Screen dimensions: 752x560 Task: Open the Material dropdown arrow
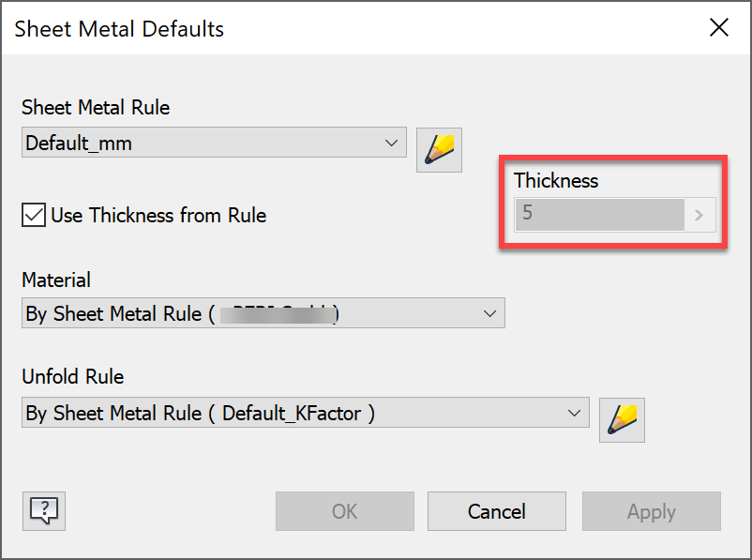tap(489, 313)
